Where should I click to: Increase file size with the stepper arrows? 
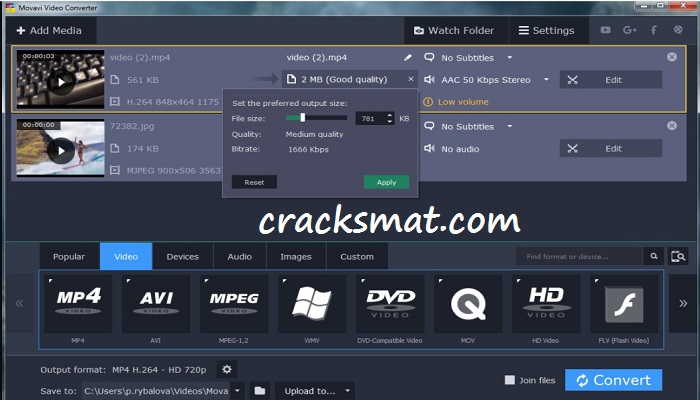click(x=390, y=116)
